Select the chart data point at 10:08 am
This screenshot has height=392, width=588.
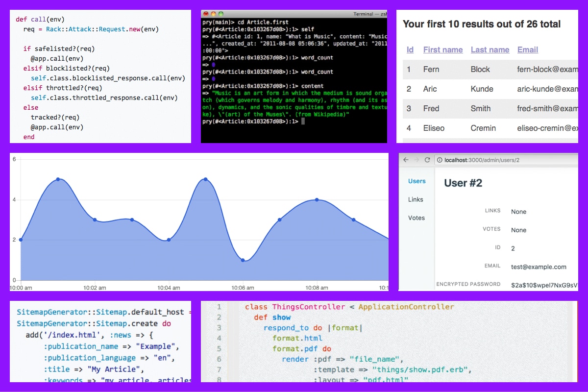click(x=317, y=199)
